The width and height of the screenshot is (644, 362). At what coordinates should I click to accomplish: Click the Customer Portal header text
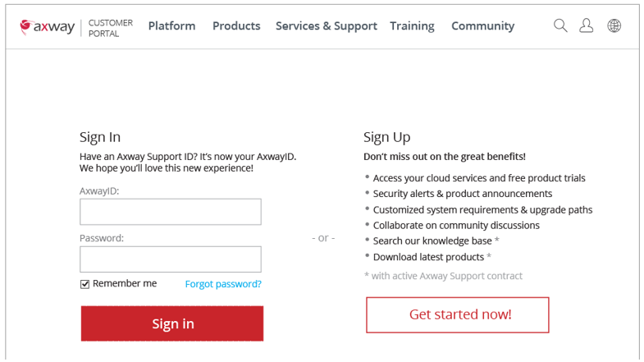110,28
